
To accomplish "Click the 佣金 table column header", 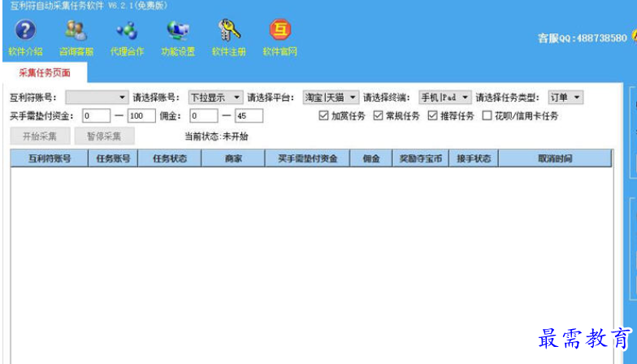I will (370, 158).
